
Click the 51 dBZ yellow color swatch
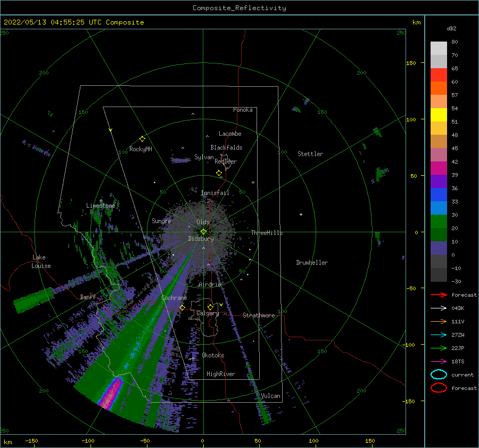(439, 115)
